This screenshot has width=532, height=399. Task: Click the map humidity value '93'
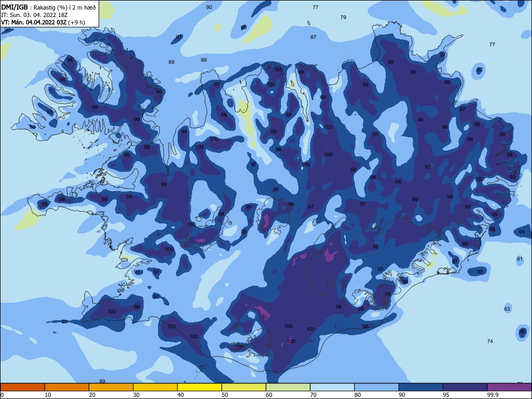click(x=137, y=272)
